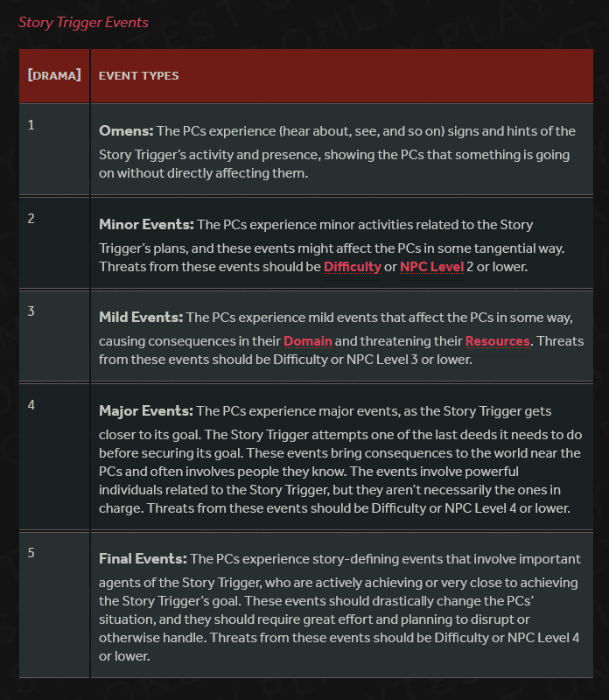Click drama value 4 cell
The height and width of the screenshot is (700, 609).
coord(54,457)
